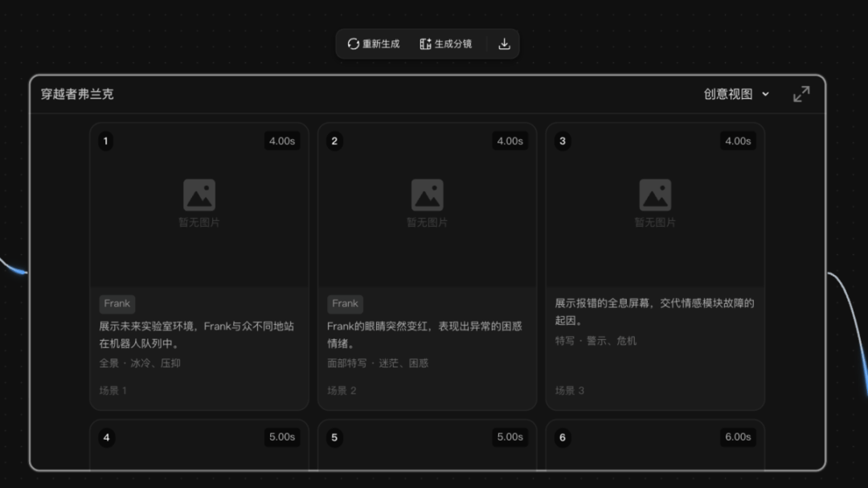Viewport: 868px width, 488px height.
Task: Click the tags 特写・警示、危机
Action: tap(596, 341)
